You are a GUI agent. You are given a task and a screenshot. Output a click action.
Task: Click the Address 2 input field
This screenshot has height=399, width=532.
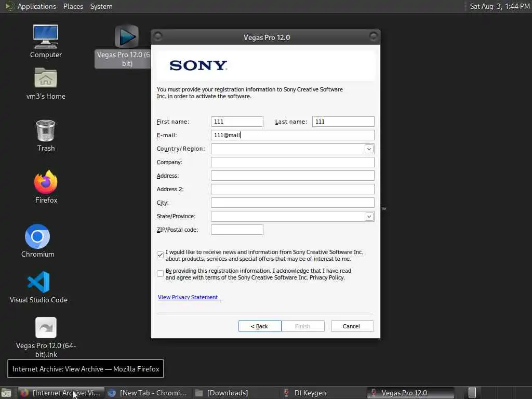click(x=292, y=189)
